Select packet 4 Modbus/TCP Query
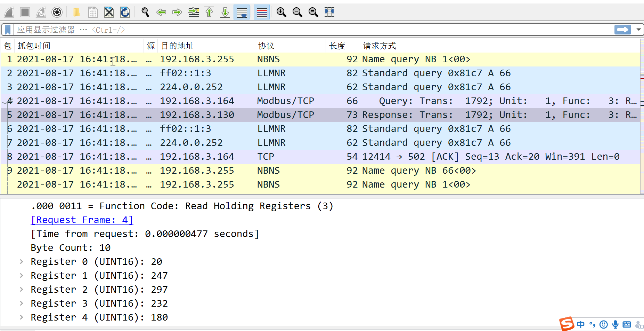This screenshot has width=644, height=331. click(x=320, y=101)
